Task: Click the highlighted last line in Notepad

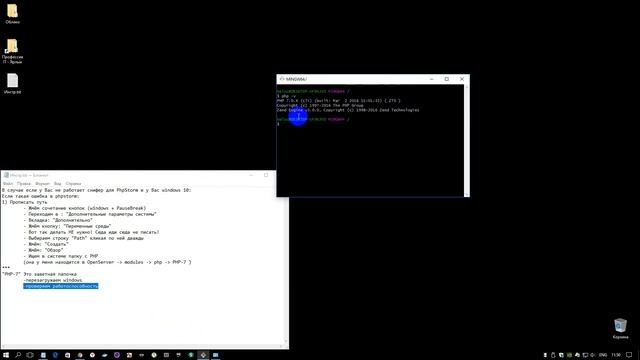Action: (61, 286)
